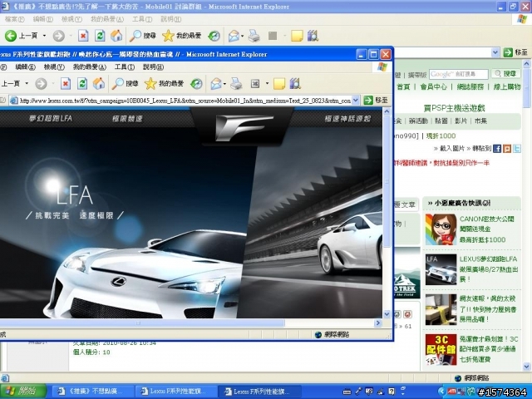Viewport: 532px width, 399px height.
Task: Open address bar dropdown in Lexus window
Action: coord(356,100)
